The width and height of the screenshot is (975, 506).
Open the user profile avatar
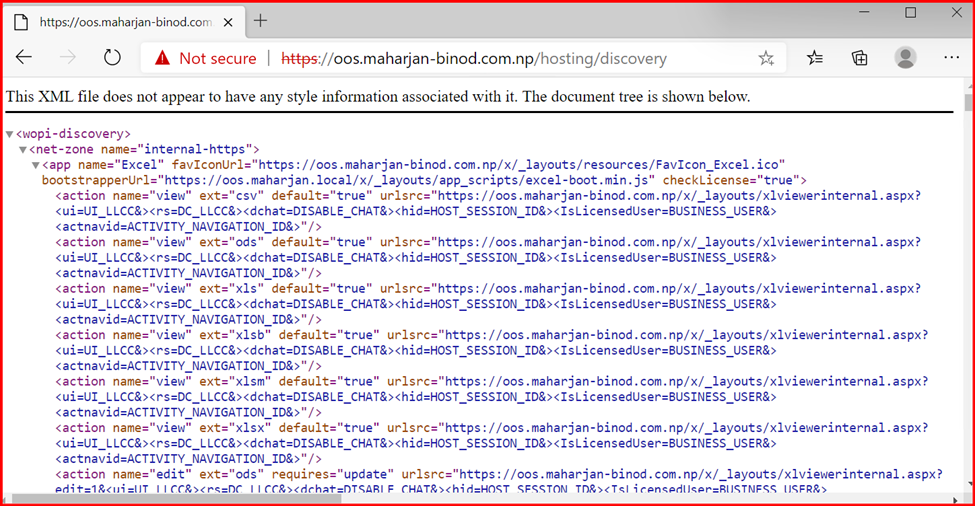(x=905, y=58)
